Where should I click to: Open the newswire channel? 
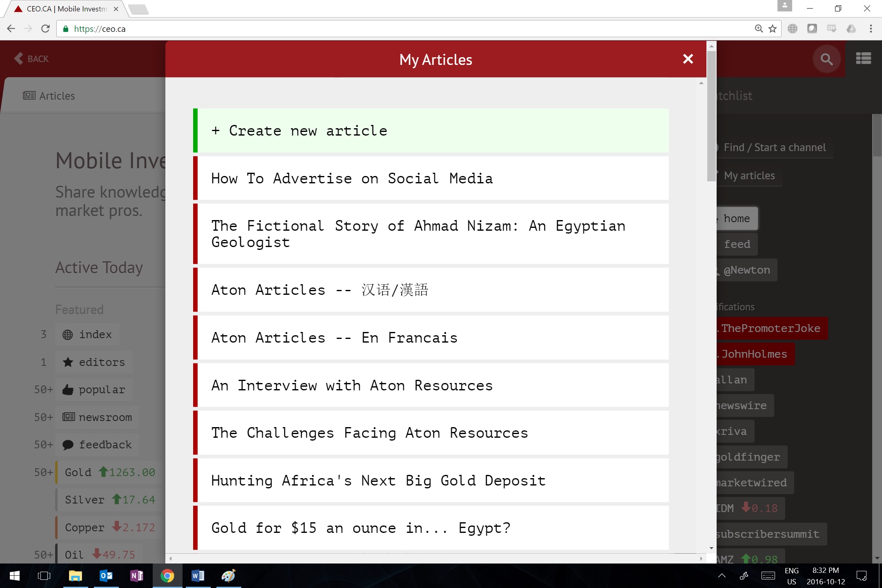745,405
